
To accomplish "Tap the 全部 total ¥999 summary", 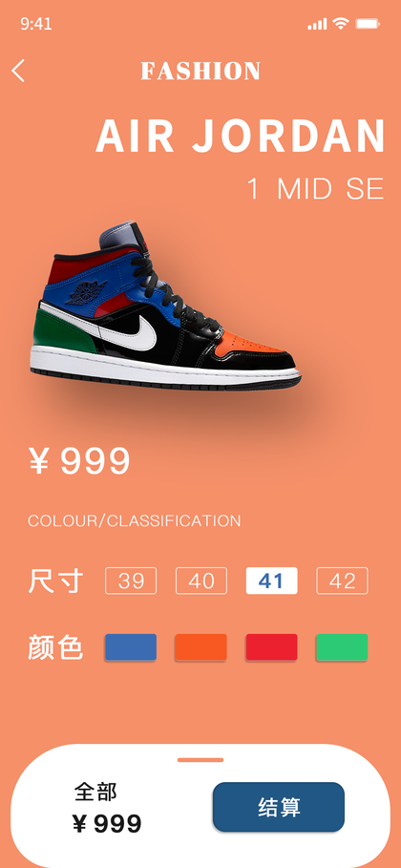I will (108, 808).
